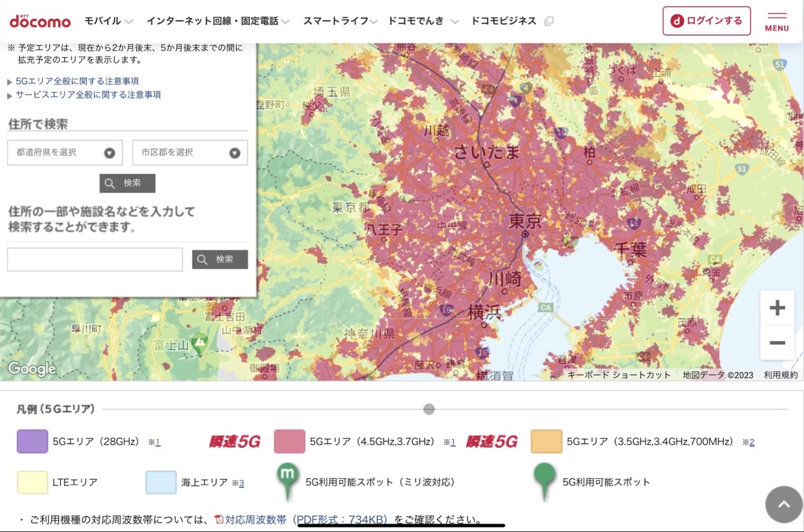
Task: Open footnote ※2 link
Action: (752, 442)
